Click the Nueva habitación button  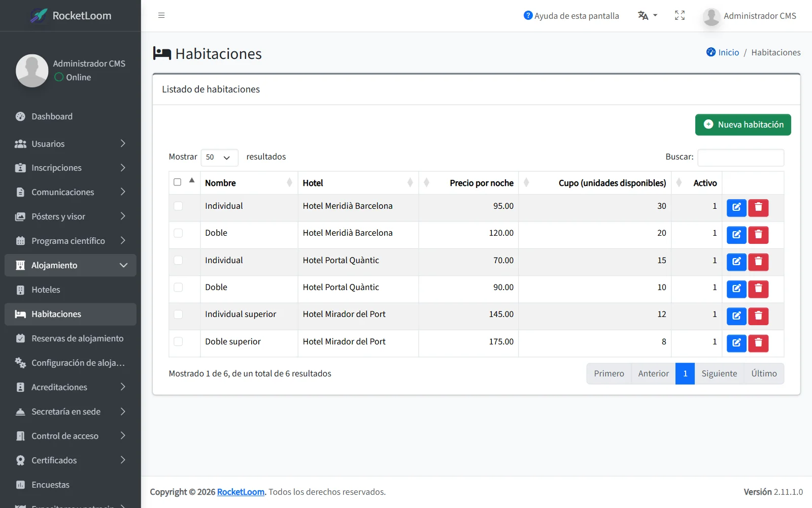[743, 124]
